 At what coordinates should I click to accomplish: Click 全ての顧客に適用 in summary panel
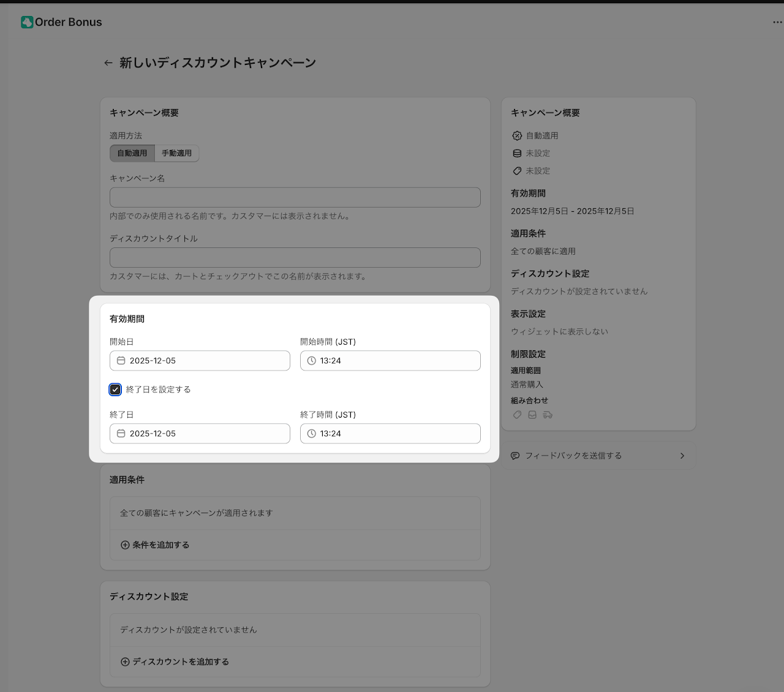(x=543, y=251)
